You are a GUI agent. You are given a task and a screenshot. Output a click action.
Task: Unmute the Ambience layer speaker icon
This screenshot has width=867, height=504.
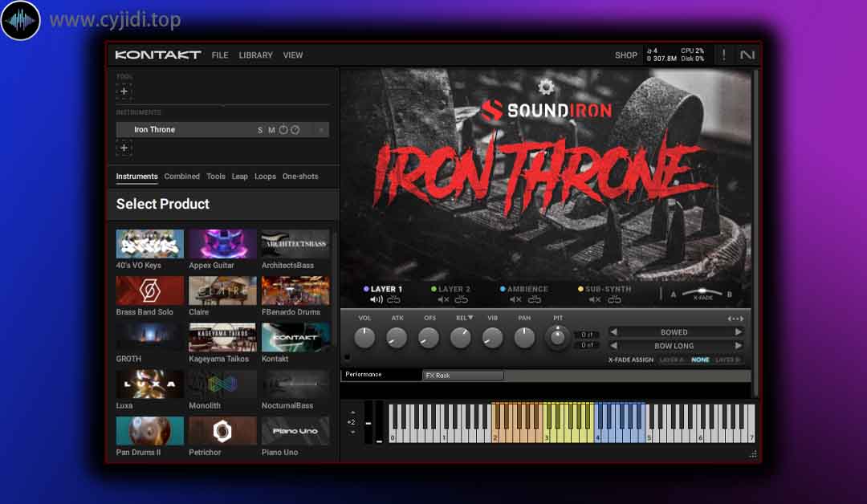pyautogui.click(x=515, y=299)
